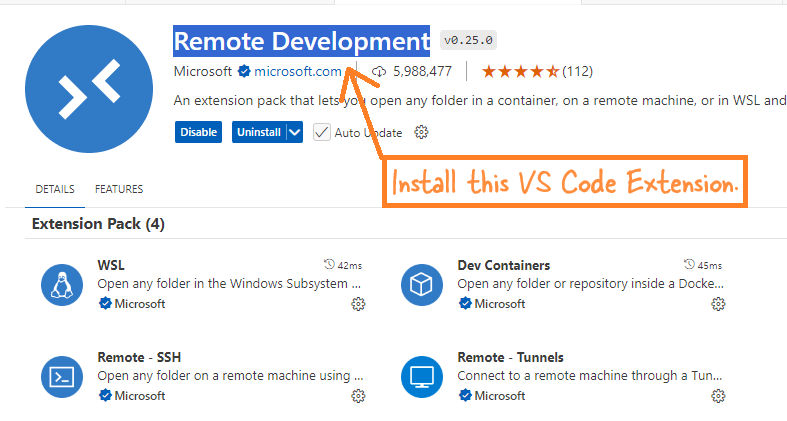
Task: Open manage gear for Remote - Tunnels
Action: pyautogui.click(x=718, y=396)
